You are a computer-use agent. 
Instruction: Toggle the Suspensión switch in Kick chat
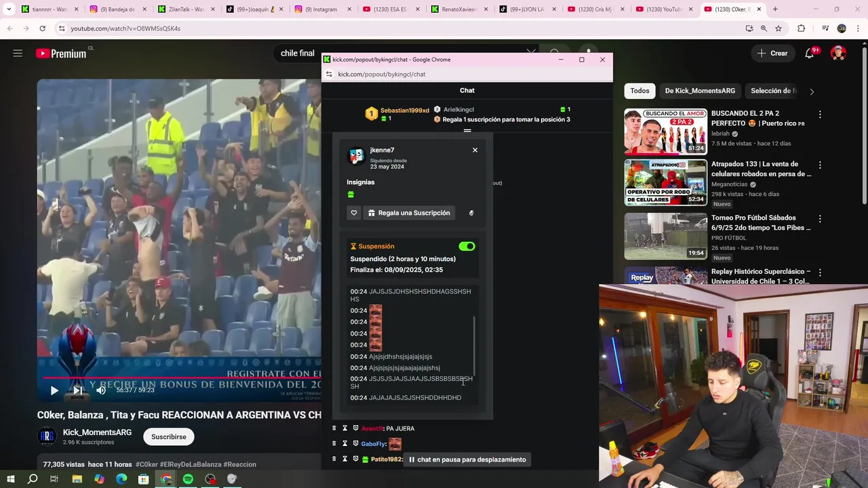[x=467, y=246]
